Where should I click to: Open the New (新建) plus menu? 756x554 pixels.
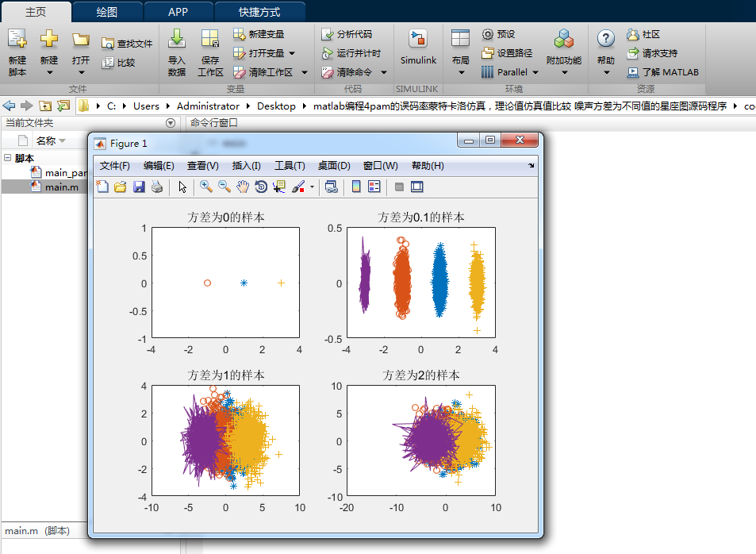[x=49, y=52]
